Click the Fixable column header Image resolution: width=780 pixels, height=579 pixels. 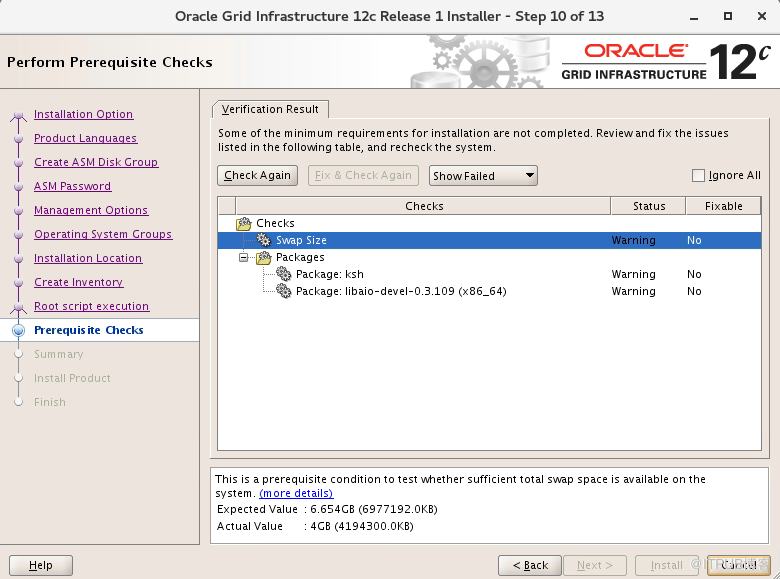pyautogui.click(x=723, y=206)
